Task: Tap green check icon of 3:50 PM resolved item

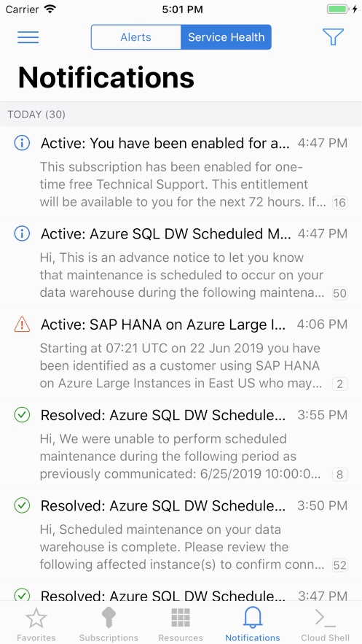Action: click(x=22, y=505)
